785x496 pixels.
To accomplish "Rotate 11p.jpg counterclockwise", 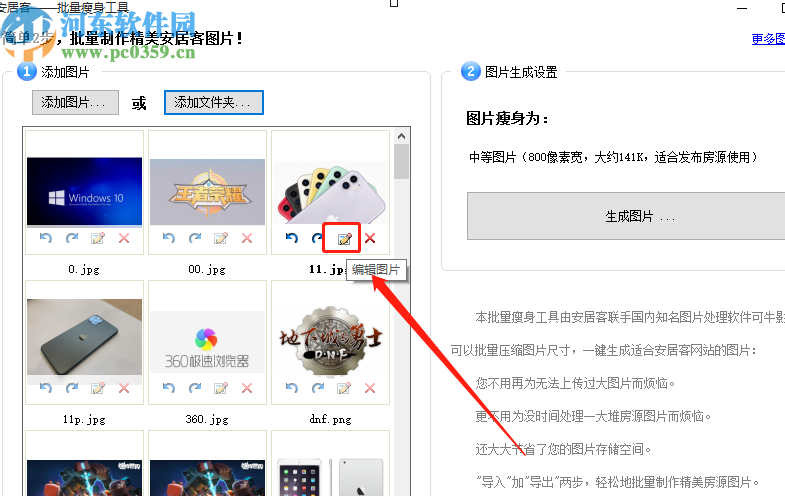I will (46, 388).
